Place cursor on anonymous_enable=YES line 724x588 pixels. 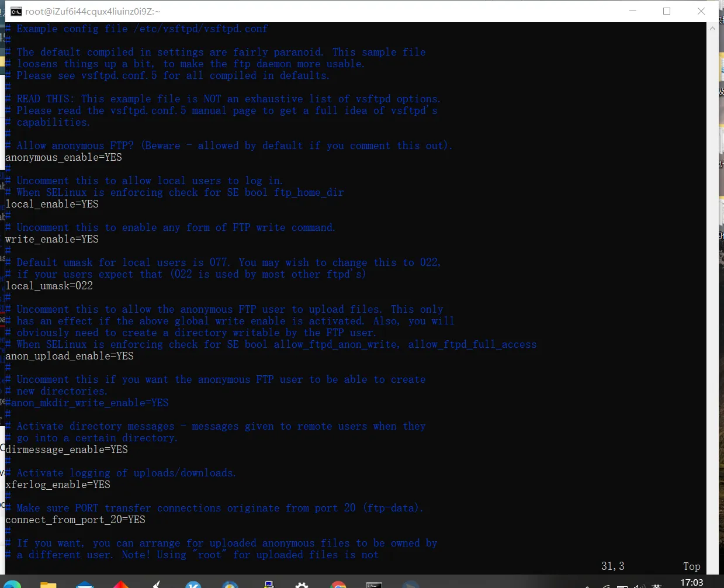(x=64, y=157)
